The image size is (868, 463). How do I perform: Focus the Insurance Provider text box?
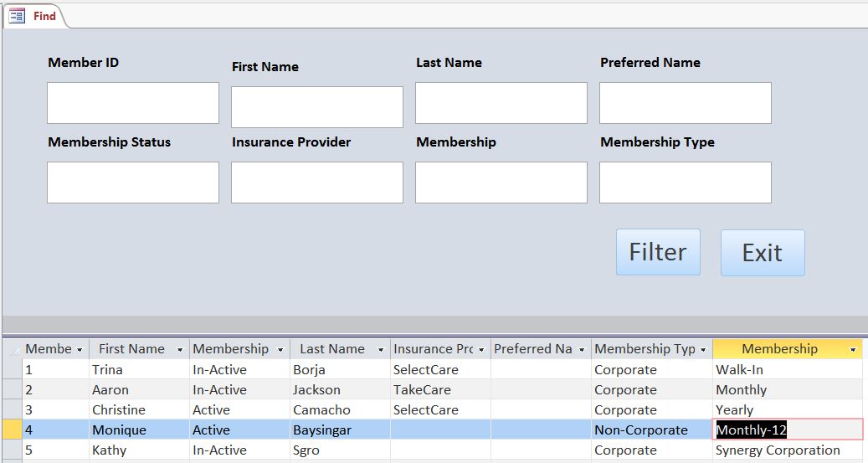tap(316, 183)
